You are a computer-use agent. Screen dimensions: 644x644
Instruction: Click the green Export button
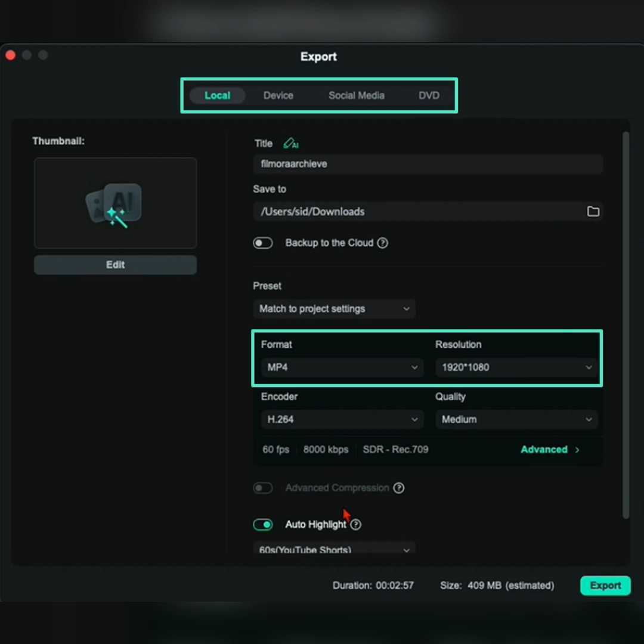click(x=605, y=586)
